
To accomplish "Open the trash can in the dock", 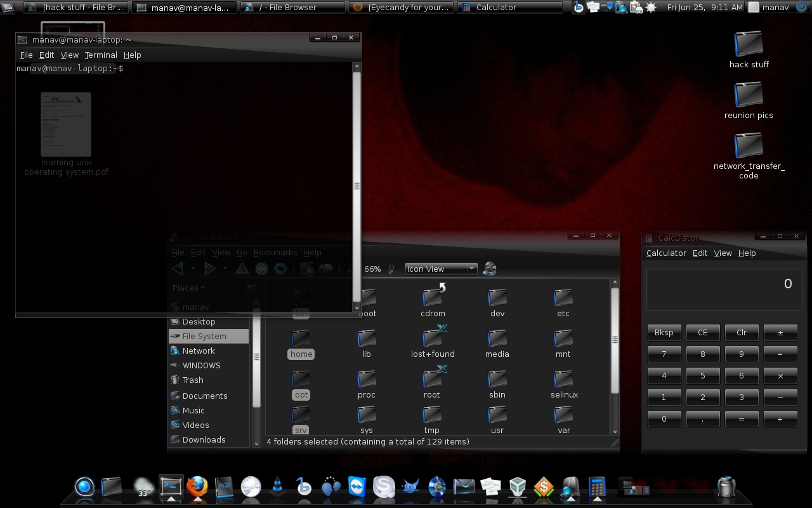I will (x=727, y=487).
